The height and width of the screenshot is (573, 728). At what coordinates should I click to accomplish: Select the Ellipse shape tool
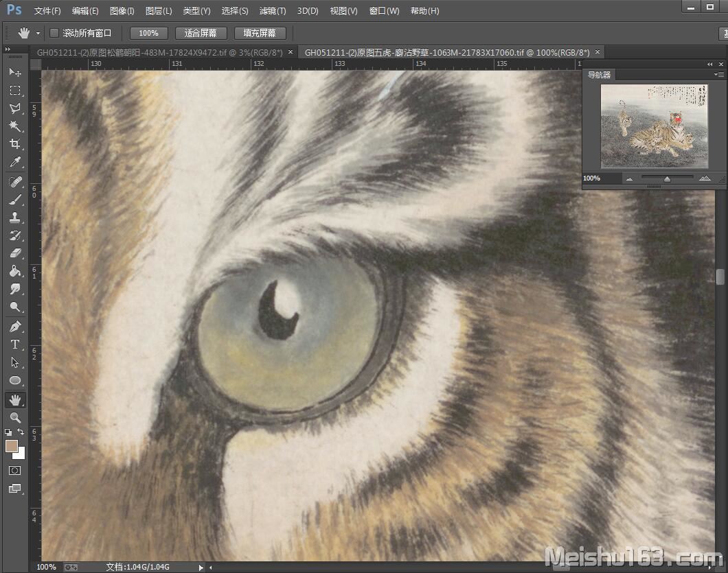pos(15,380)
